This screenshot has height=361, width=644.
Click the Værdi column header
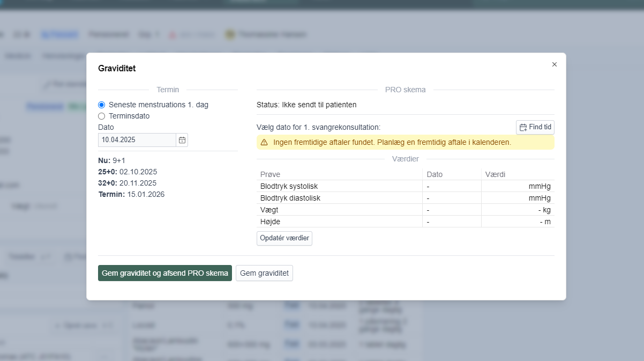(495, 174)
